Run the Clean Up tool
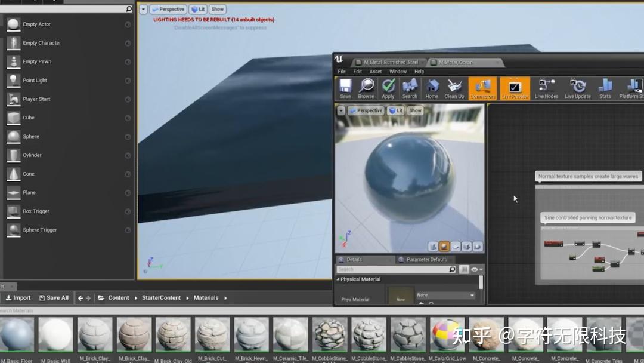This screenshot has width=644, height=363. pyautogui.click(x=454, y=88)
